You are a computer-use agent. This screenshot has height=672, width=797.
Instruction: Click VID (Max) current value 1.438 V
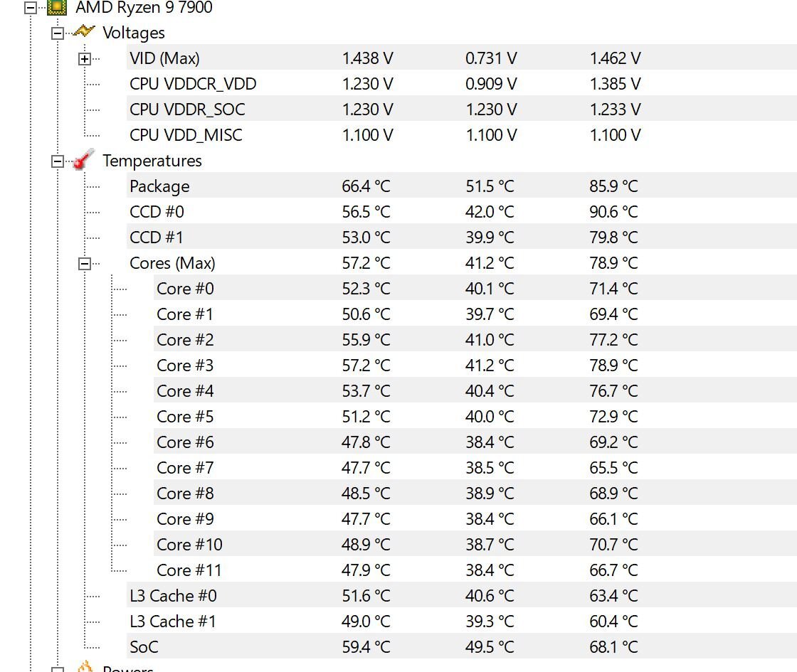367,58
